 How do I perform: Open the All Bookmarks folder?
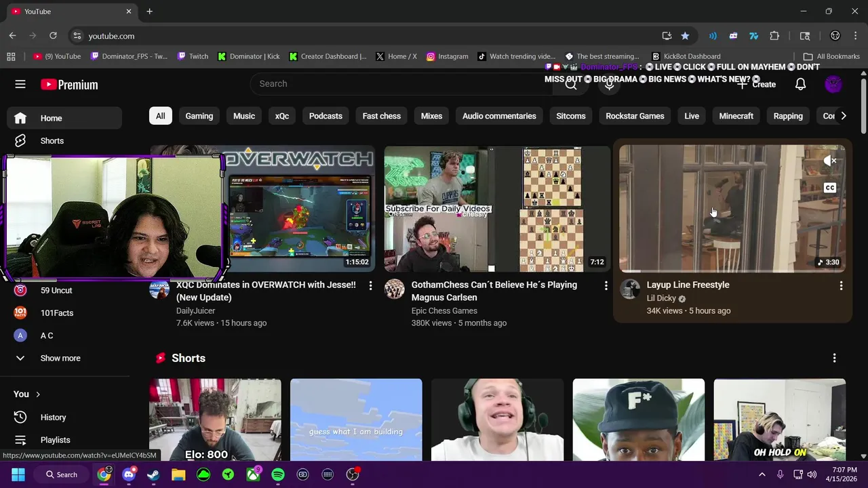coord(831,56)
